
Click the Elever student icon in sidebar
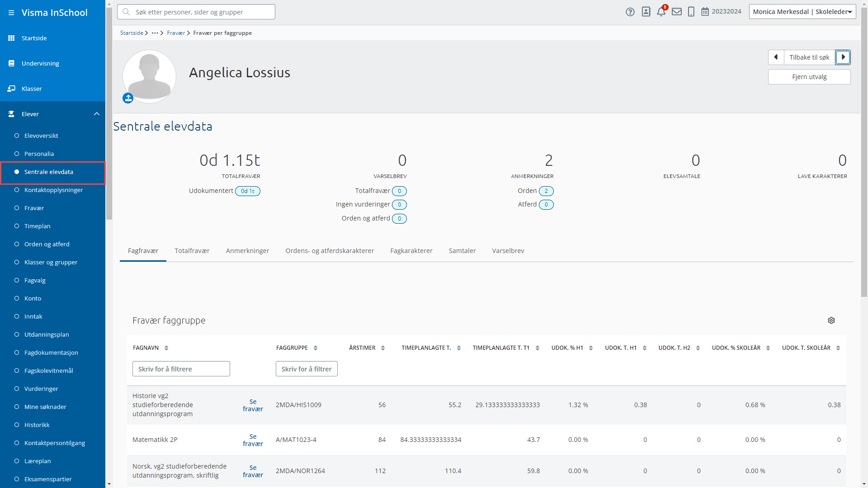click(x=11, y=114)
